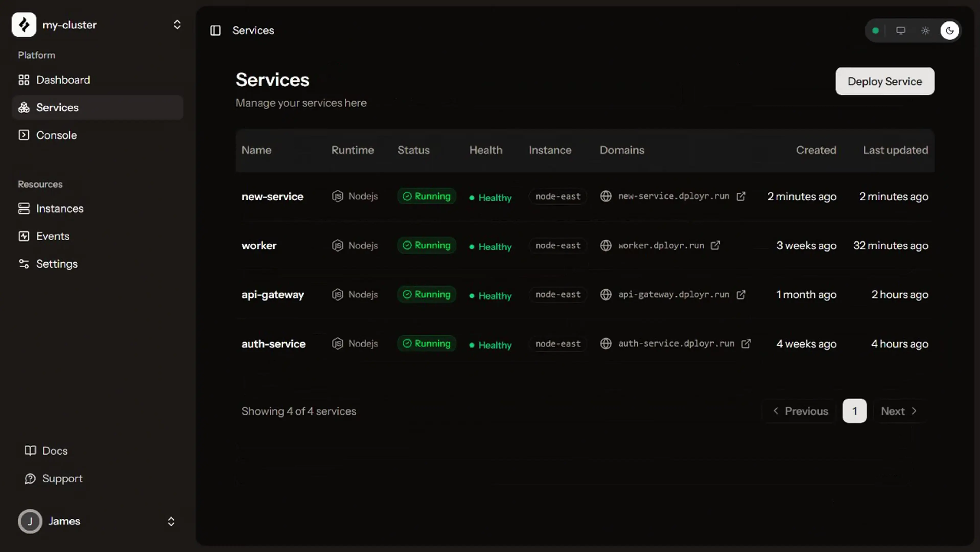Go to Instances in the sidebar
Viewport: 980px width, 552px height.
[97, 209]
